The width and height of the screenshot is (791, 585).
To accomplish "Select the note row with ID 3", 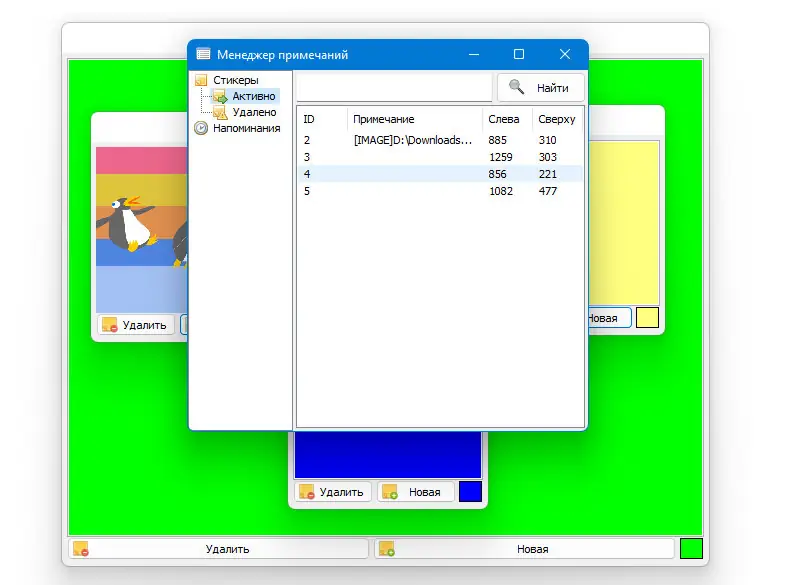I will 440,157.
